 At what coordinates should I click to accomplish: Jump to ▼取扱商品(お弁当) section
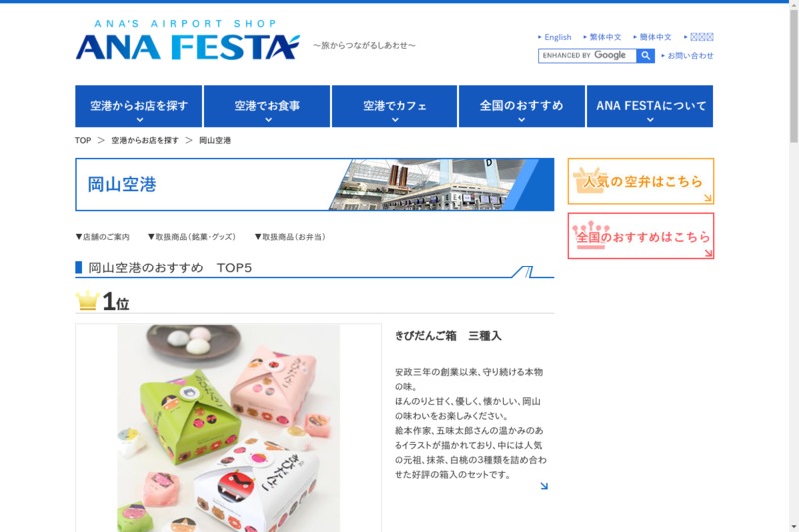point(290,237)
